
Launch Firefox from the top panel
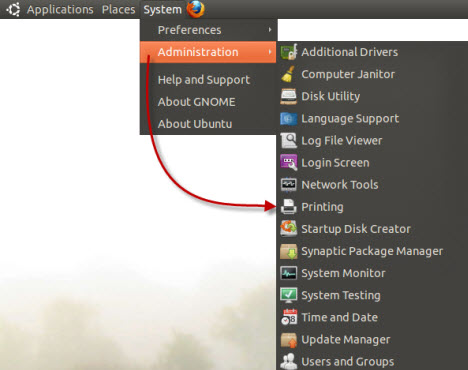[196, 9]
